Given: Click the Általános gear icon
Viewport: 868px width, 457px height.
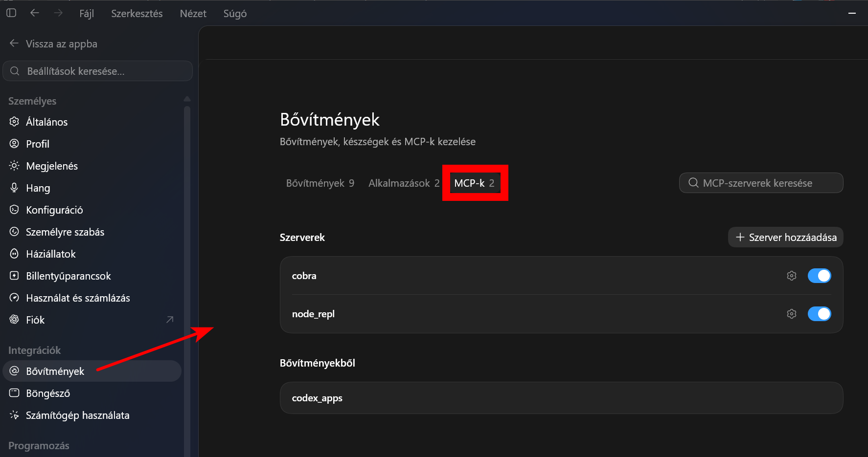Looking at the screenshot, I should coord(14,122).
